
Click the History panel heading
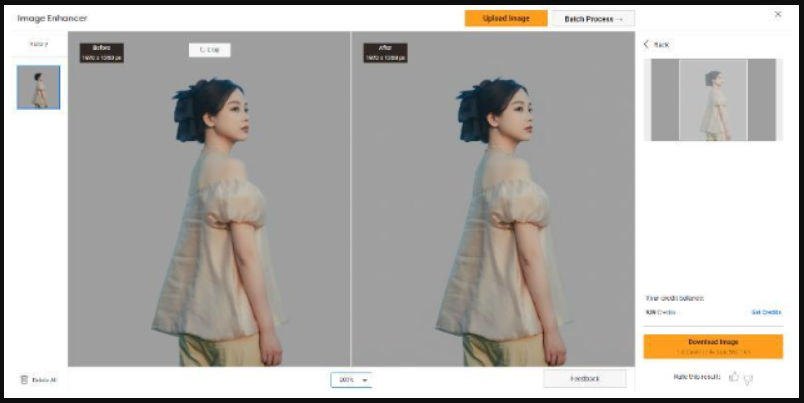coord(38,44)
